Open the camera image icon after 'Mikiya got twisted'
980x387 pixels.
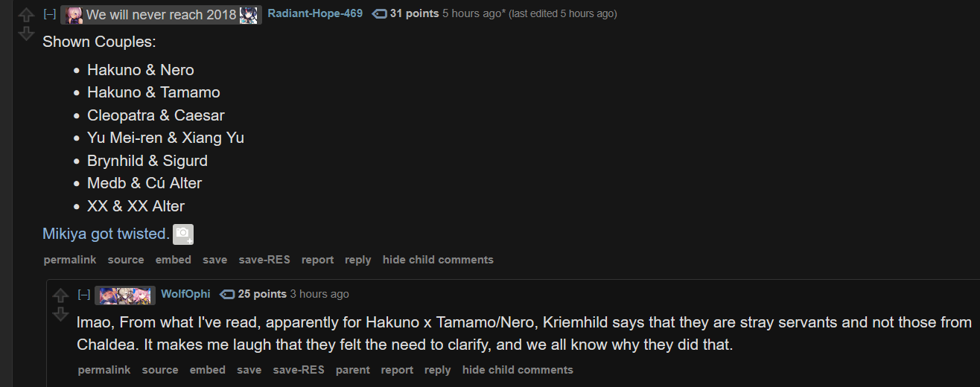tap(183, 234)
